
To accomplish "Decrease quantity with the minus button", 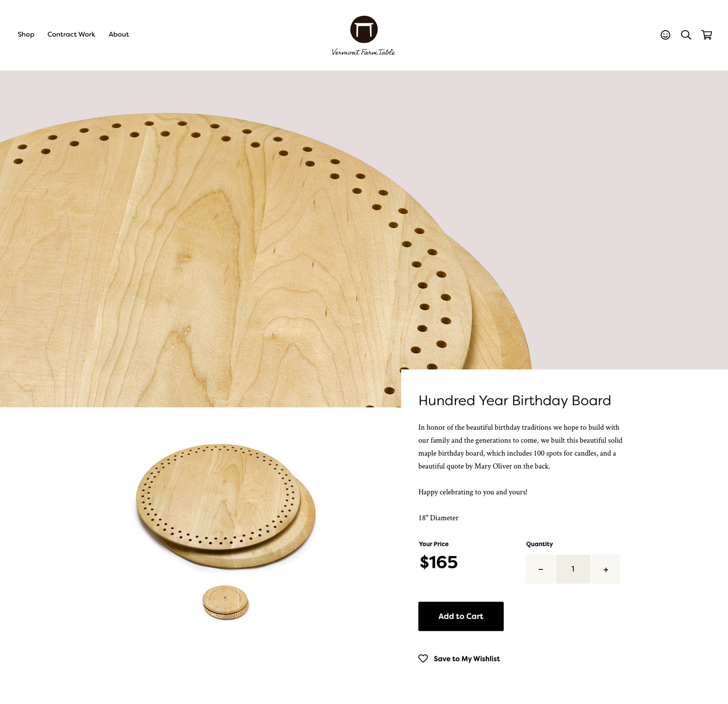I will click(x=540, y=569).
